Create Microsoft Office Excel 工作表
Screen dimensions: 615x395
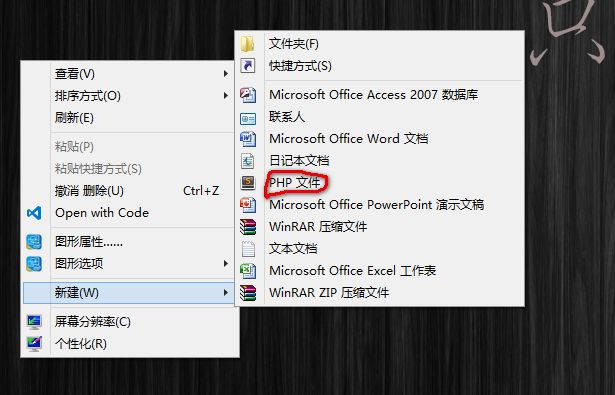(x=380, y=271)
